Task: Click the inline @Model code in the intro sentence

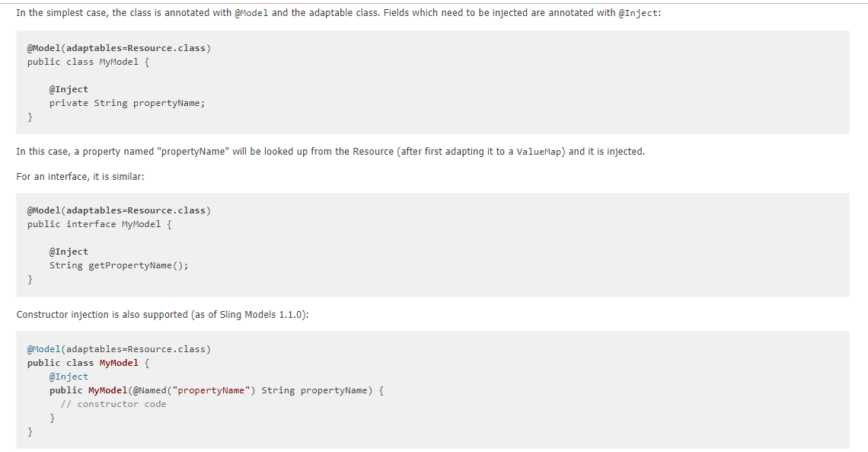Action: [x=251, y=13]
